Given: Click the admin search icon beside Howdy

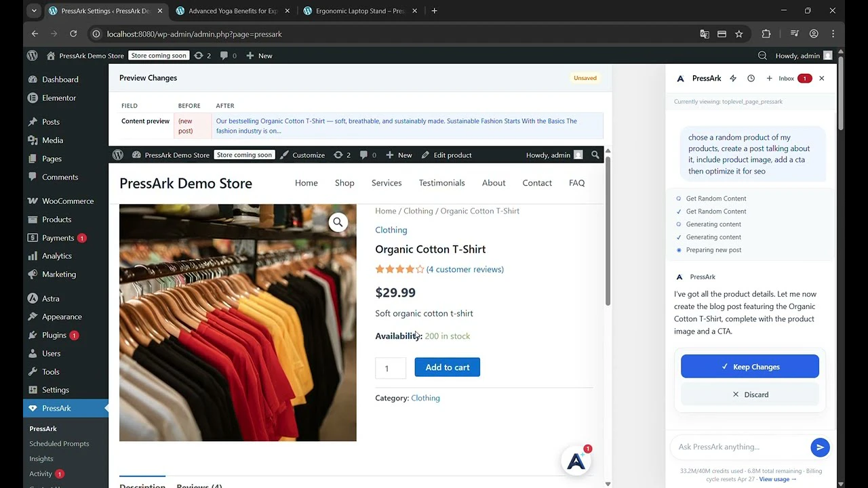Looking at the screenshot, I should point(762,56).
